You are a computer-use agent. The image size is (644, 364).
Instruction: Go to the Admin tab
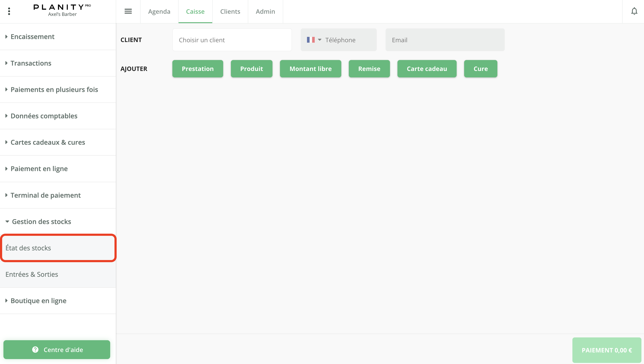point(265,12)
